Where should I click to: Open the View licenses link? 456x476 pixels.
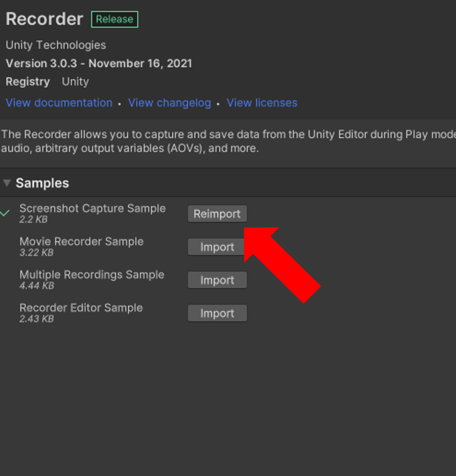pos(262,103)
